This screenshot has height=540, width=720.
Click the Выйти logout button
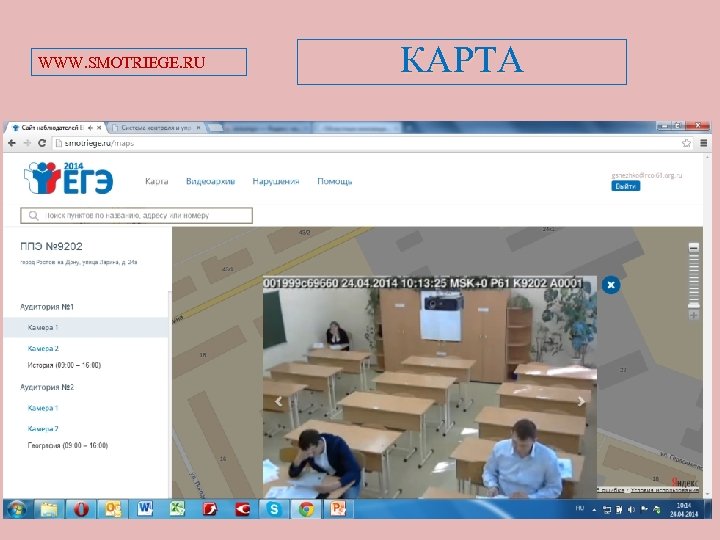pyautogui.click(x=625, y=186)
